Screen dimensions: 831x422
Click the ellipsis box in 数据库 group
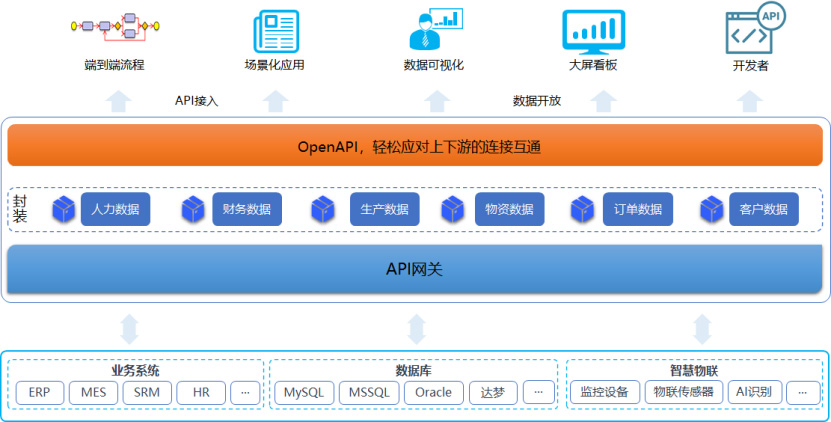tap(539, 393)
